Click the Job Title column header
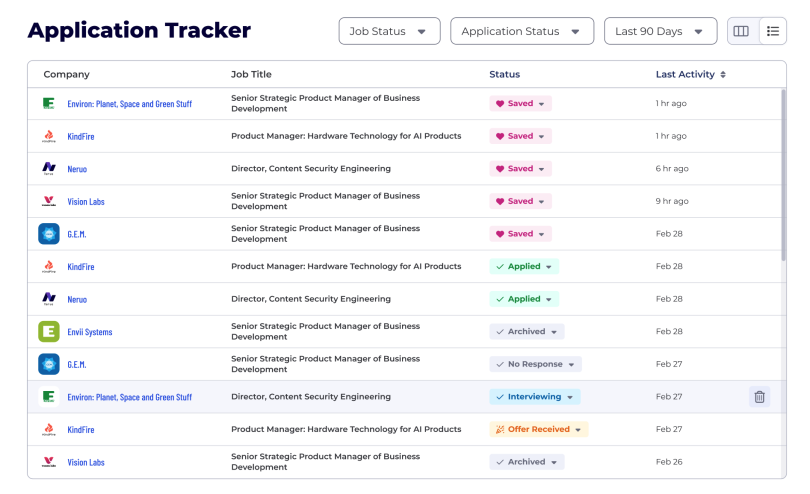Image resolution: width=810 pixels, height=494 pixels. coord(251,74)
